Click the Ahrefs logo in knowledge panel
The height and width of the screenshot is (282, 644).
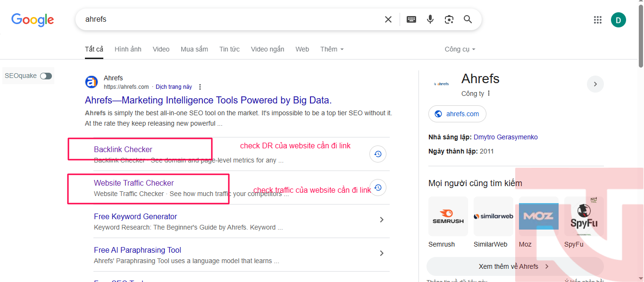[441, 84]
